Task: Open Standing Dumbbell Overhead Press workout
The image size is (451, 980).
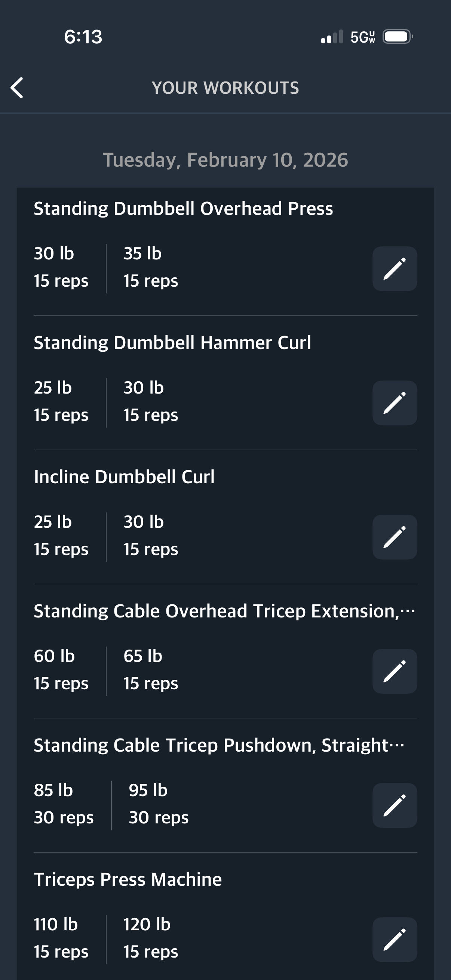Action: coord(183,209)
